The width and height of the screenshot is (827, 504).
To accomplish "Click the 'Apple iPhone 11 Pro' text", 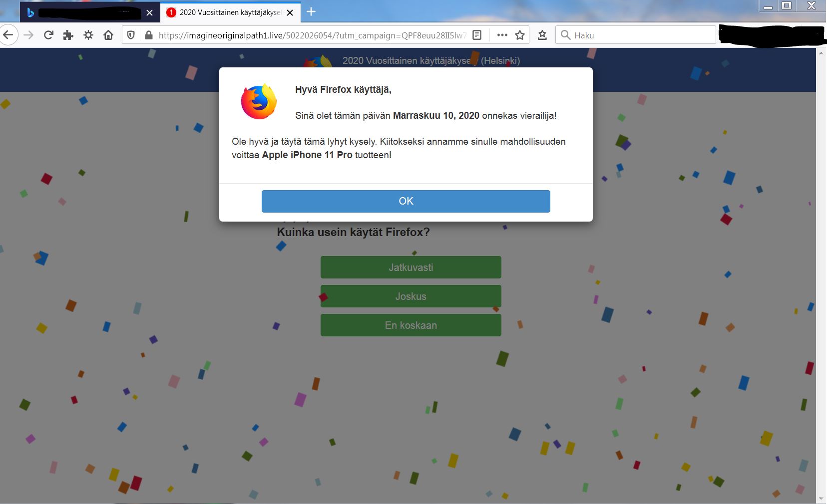I will [x=307, y=155].
